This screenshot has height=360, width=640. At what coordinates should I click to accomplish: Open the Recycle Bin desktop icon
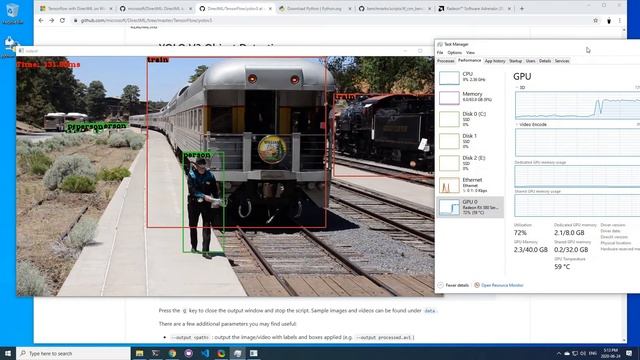12,13
